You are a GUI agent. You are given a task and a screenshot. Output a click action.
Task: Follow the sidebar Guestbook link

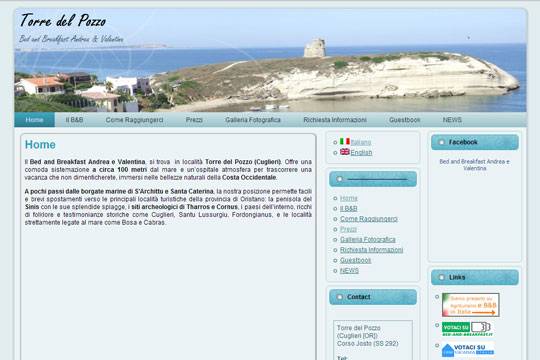click(x=355, y=260)
